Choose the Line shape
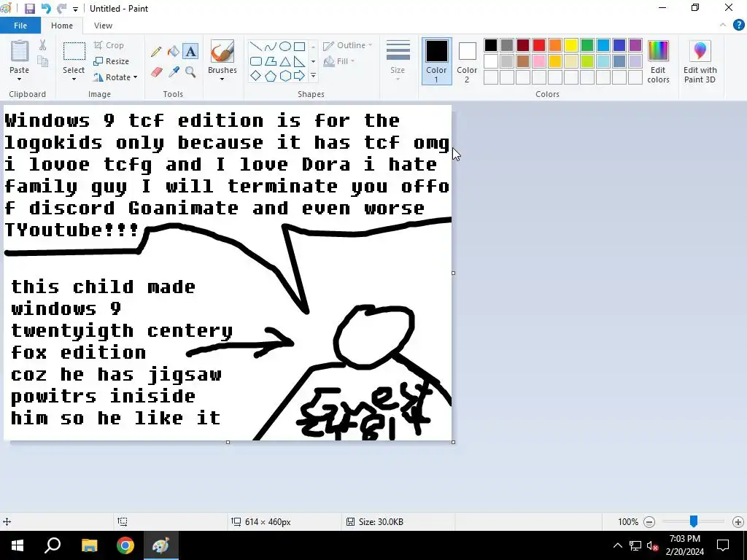 [256, 46]
